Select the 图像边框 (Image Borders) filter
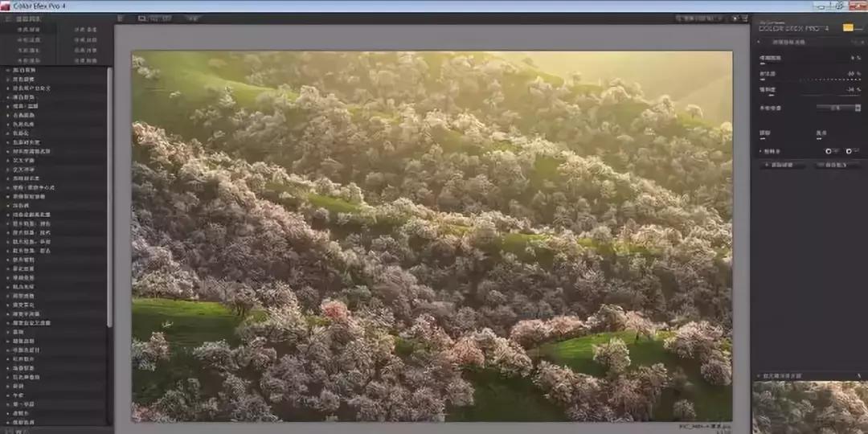This screenshot has height=434, width=868. 23,341
